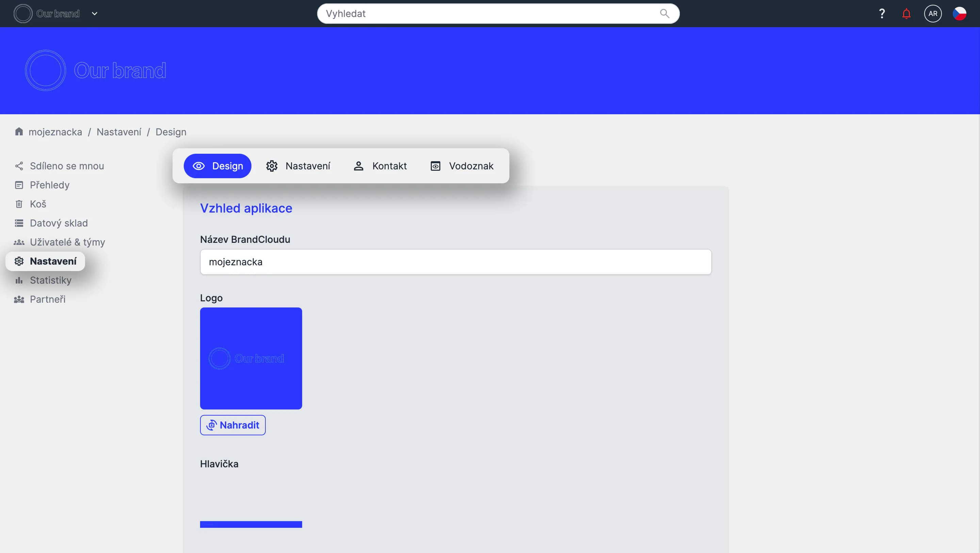Switch to the Nastavení tab
The width and height of the screenshot is (980, 553).
pyautogui.click(x=298, y=166)
